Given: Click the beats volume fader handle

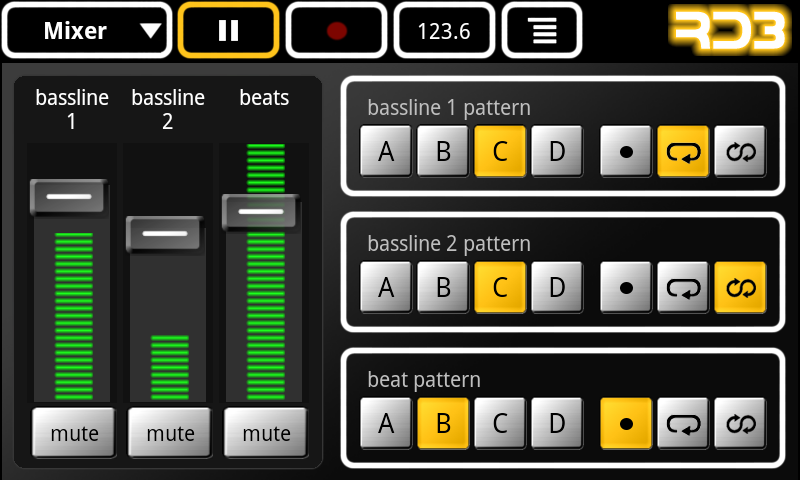Looking at the screenshot, I should (261, 211).
